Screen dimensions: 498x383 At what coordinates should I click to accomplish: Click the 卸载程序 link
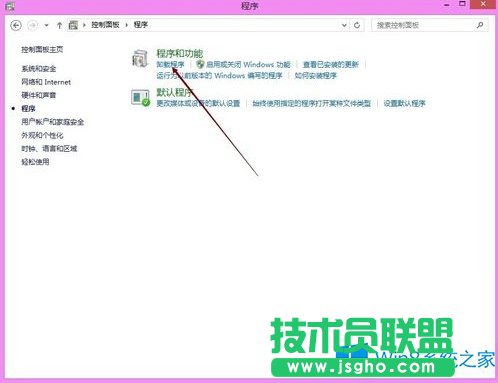point(170,65)
